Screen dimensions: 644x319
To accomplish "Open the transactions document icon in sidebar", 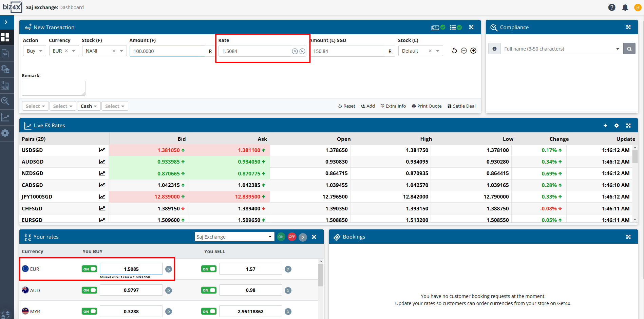I will 5,53.
